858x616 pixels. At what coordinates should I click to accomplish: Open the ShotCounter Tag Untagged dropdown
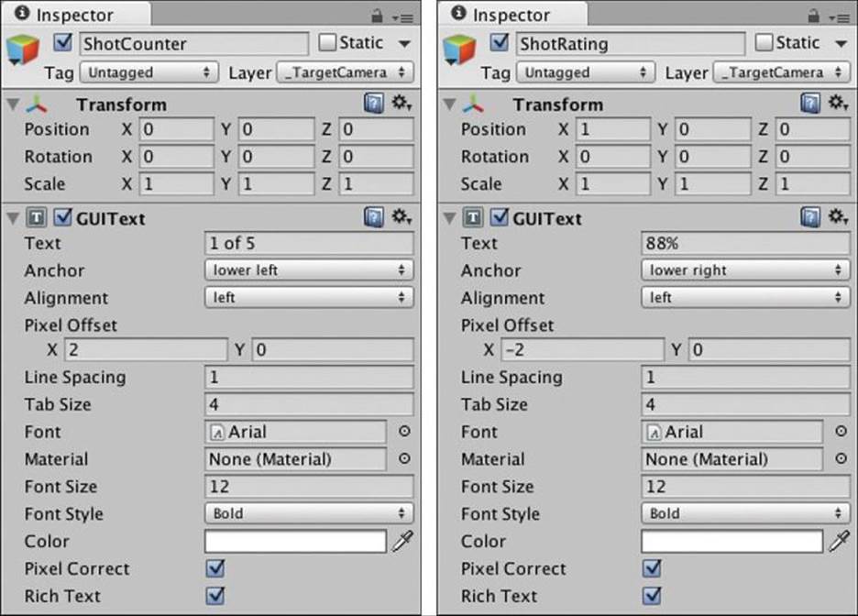(148, 72)
